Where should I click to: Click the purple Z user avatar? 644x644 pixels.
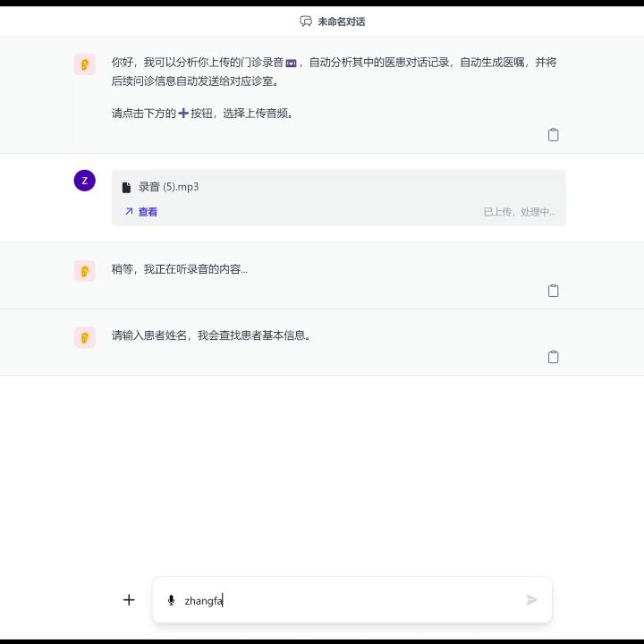[85, 181]
